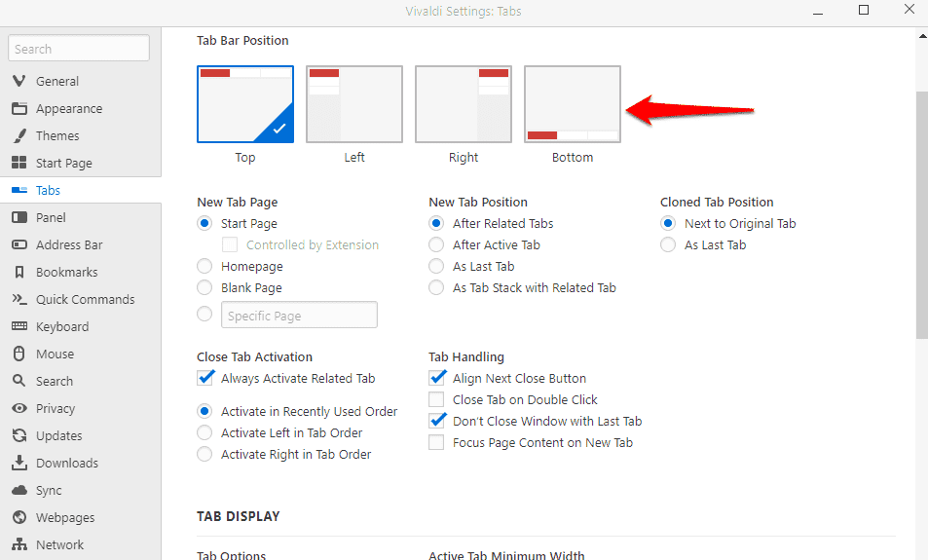Click the Search magnifier icon

19,381
